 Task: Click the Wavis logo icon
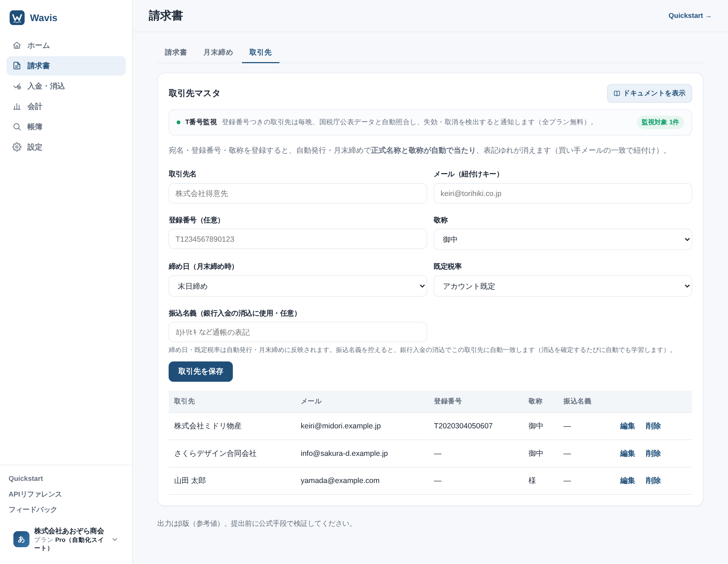coord(17,17)
